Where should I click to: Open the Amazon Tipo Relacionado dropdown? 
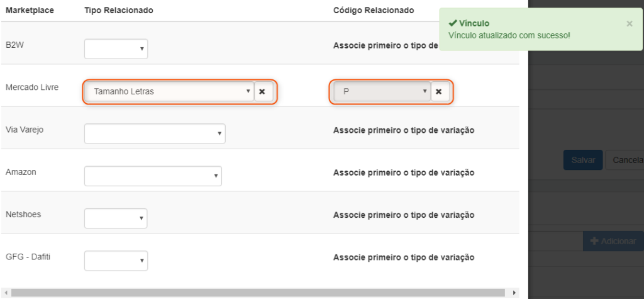(x=153, y=176)
